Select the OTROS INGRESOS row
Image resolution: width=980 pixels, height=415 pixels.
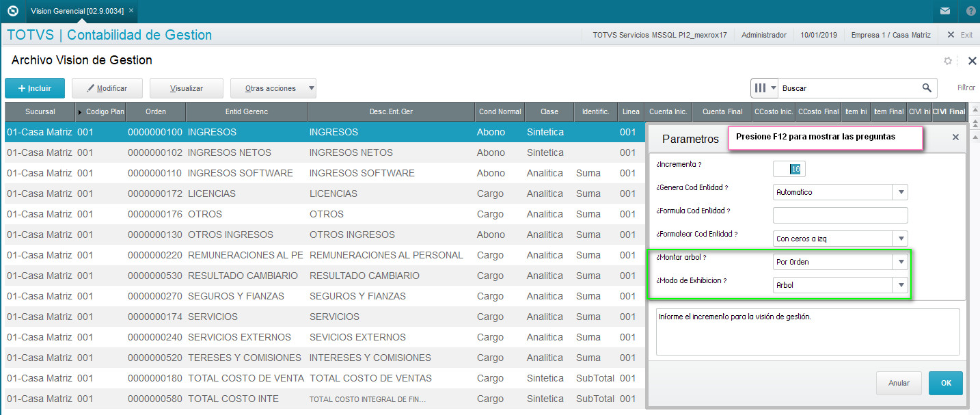325,235
